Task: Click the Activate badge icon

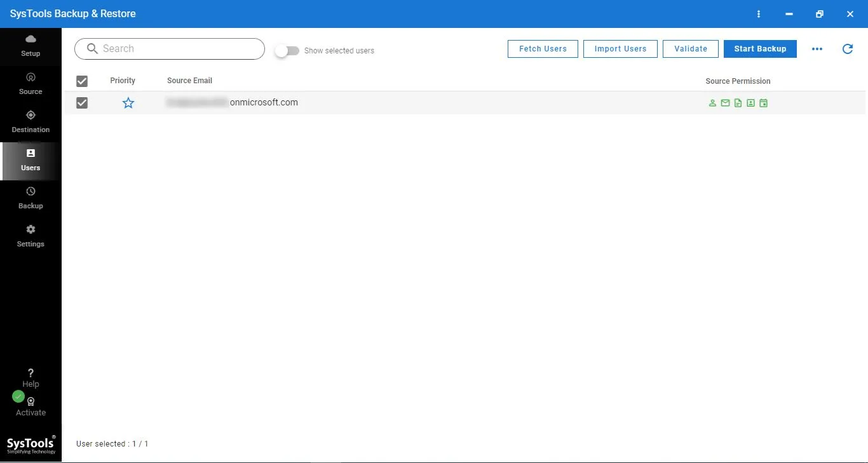Action: pos(31,401)
